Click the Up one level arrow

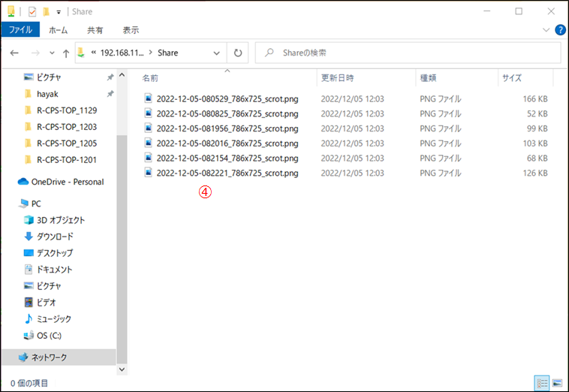tap(66, 53)
